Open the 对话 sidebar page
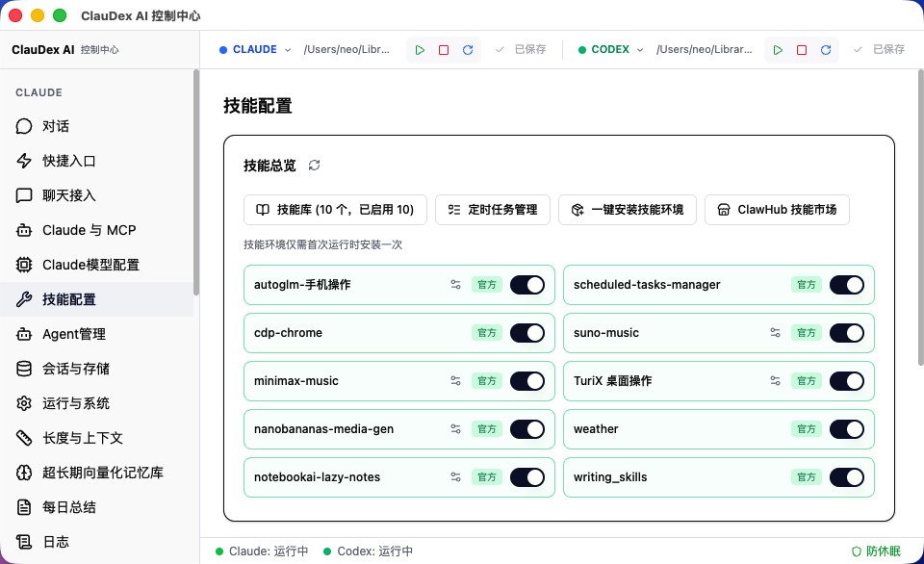 pos(96,126)
